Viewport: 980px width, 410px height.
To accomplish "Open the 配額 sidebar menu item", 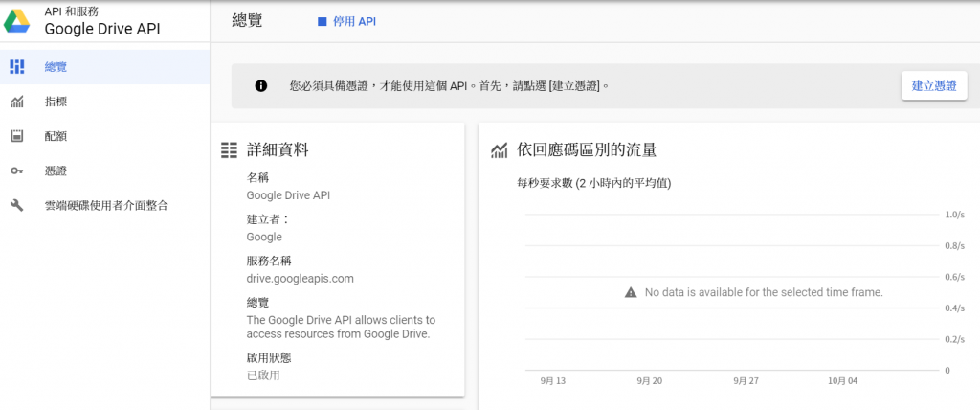I will 105,136.
